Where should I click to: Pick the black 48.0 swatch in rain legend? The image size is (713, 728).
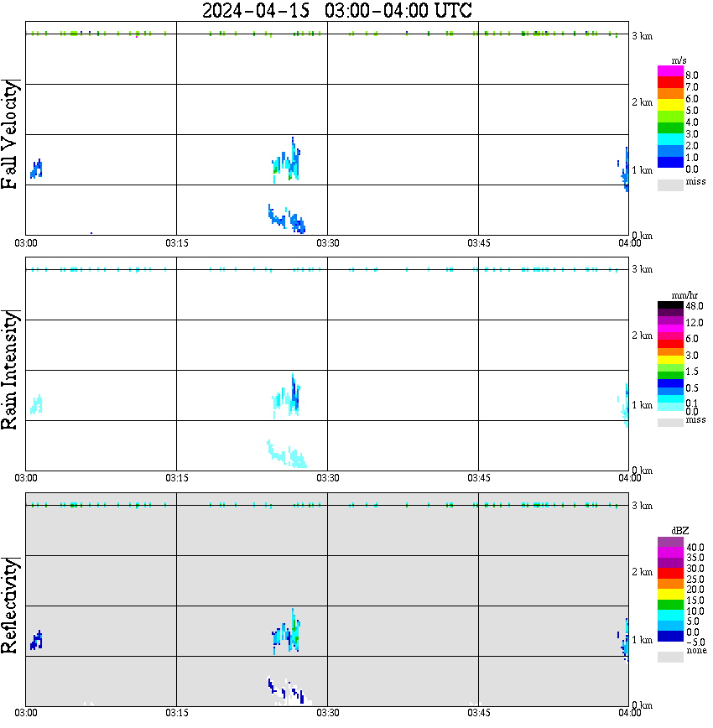670,305
